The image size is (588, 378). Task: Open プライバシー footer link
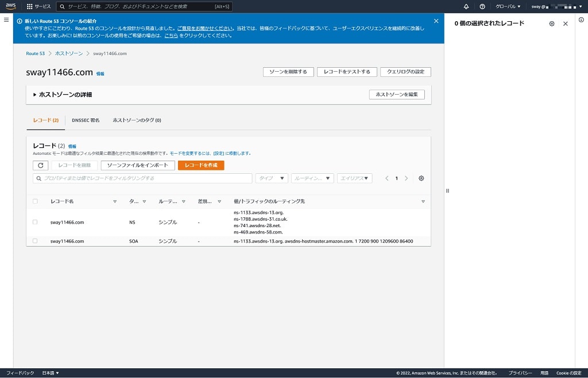point(520,373)
